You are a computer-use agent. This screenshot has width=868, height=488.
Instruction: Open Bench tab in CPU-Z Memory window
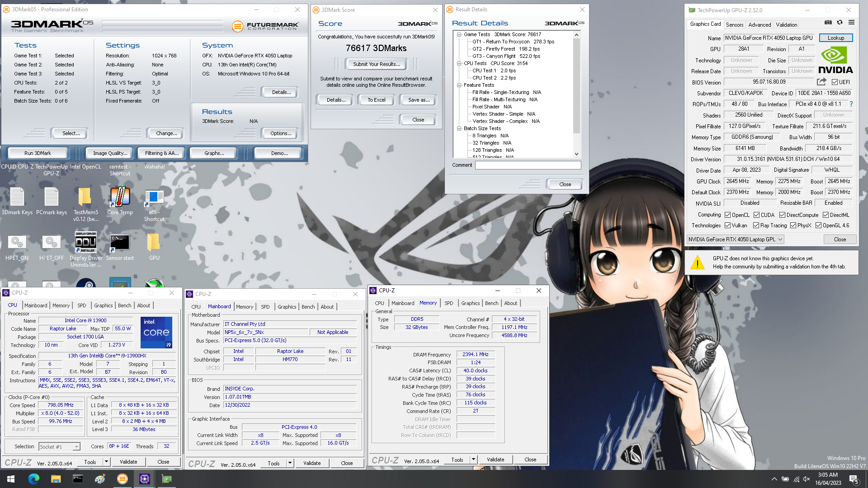[491, 303]
